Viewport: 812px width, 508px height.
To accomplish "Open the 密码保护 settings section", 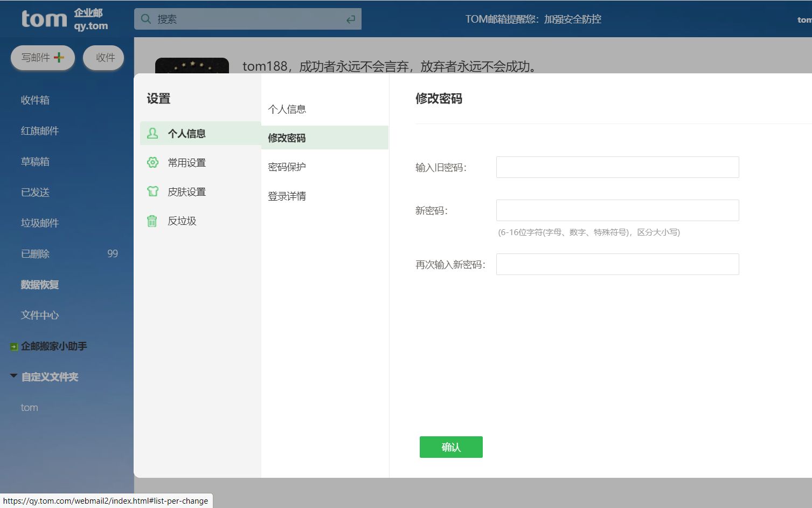I will pyautogui.click(x=286, y=167).
